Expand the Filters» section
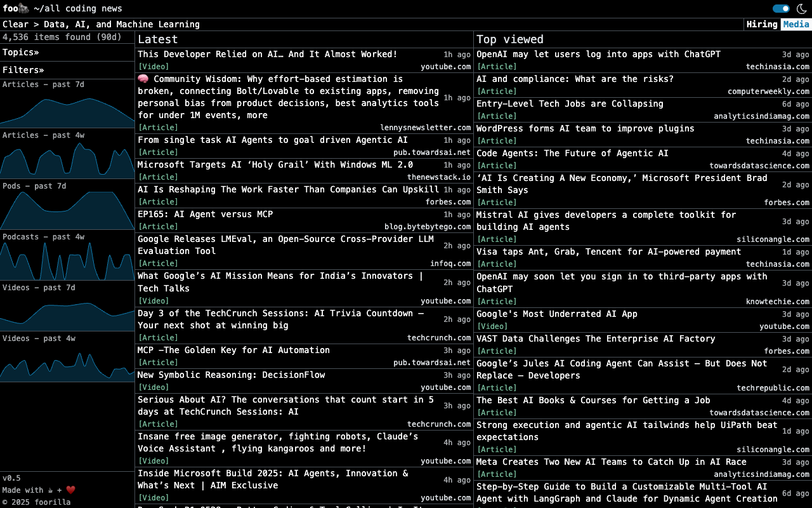Screen dimensions: 812x508 23,70
